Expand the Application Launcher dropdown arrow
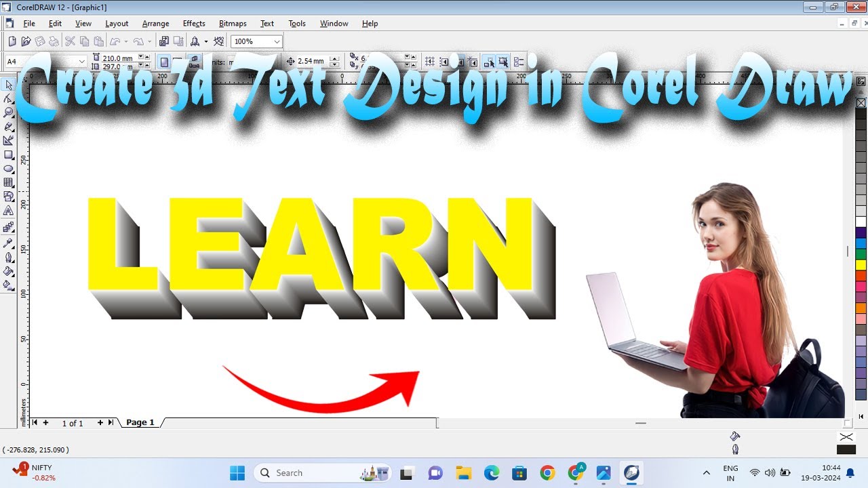The width and height of the screenshot is (868, 488). point(206,41)
